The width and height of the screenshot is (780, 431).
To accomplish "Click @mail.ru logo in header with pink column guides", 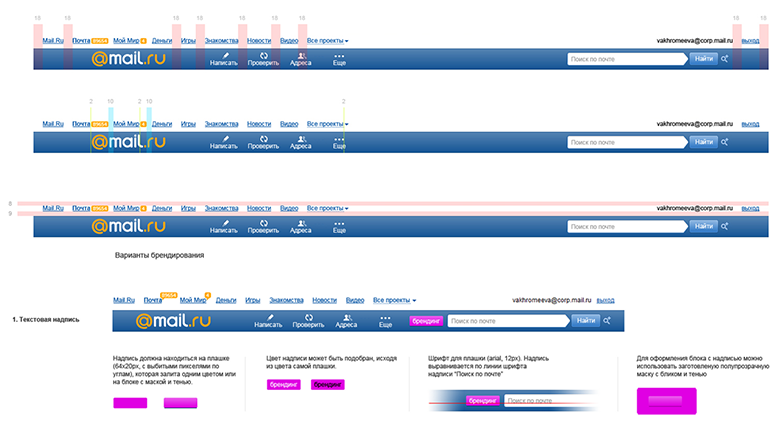I will click(x=129, y=58).
